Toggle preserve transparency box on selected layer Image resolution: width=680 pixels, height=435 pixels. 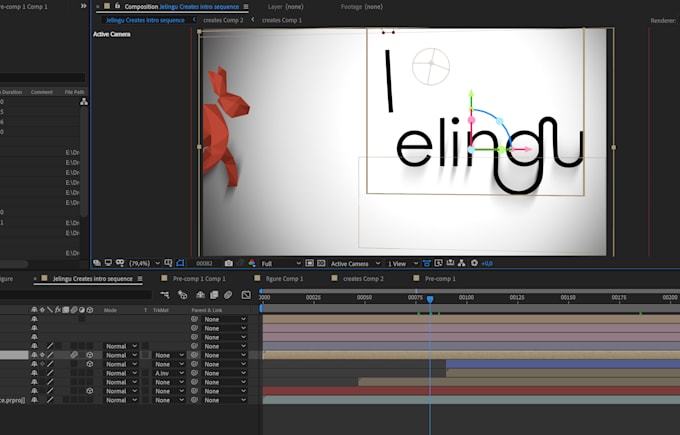tap(145, 355)
